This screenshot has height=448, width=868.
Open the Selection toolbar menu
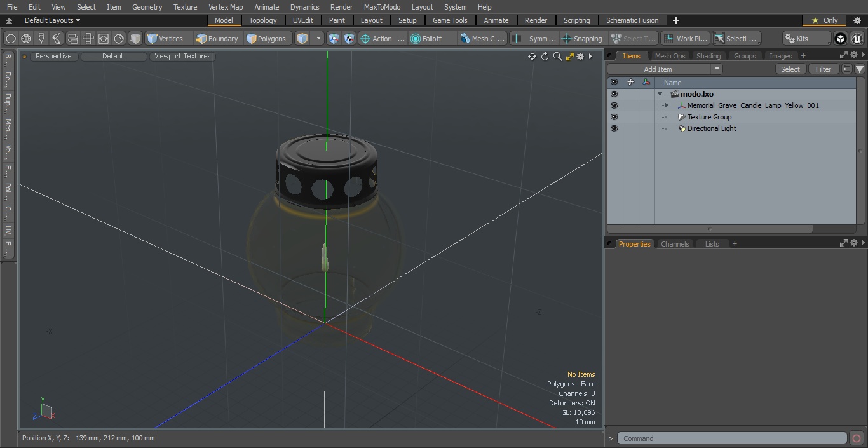click(736, 39)
